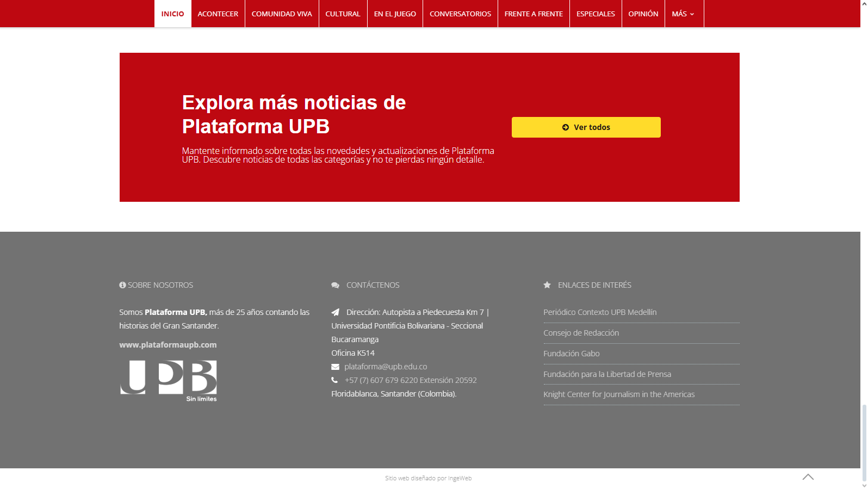868x489 pixels.
Task: Open COMUNIDAD VIVA in the navigation
Action: click(x=282, y=14)
